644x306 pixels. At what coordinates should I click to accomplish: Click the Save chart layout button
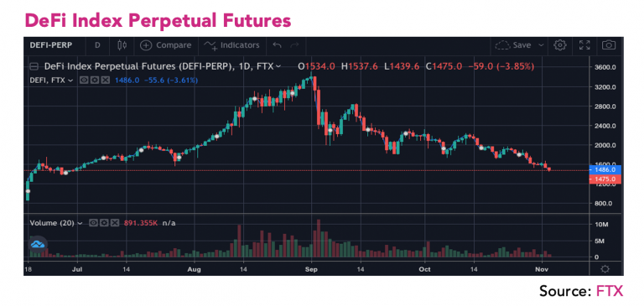(x=515, y=45)
